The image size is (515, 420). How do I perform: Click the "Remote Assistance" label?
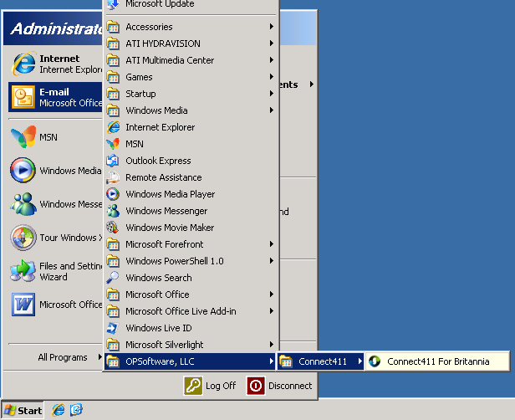point(164,177)
